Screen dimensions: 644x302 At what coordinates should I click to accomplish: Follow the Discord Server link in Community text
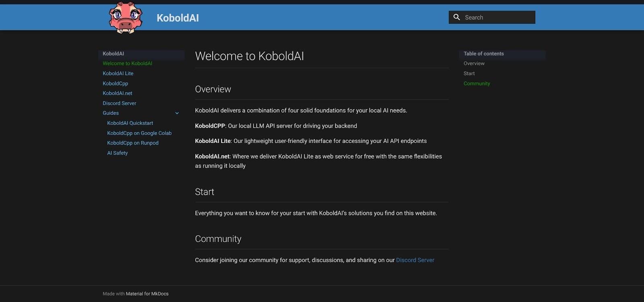[x=415, y=260]
